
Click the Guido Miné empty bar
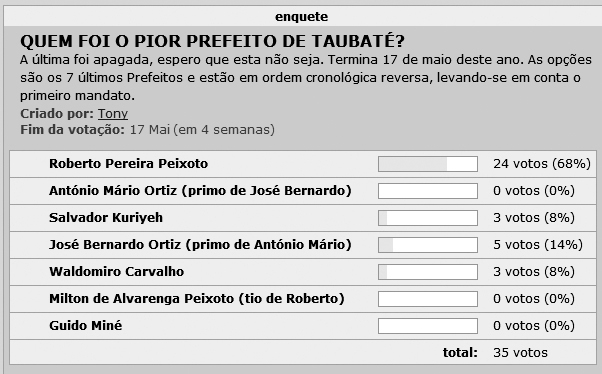point(428,326)
